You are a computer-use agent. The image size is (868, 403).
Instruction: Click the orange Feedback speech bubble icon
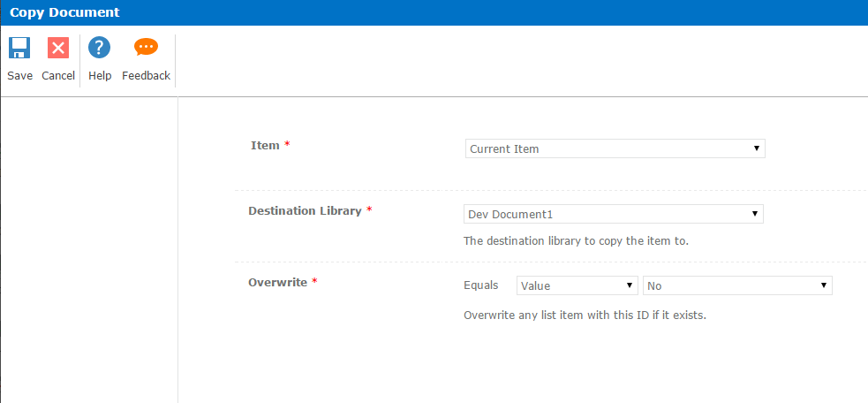[146, 48]
